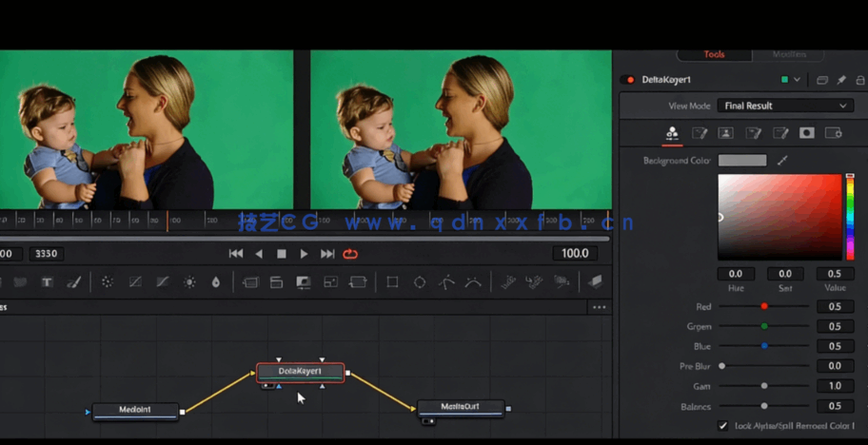Open the Settings tab in DeltaKeyer
Viewport: 868px width, 445px height.
click(x=834, y=133)
